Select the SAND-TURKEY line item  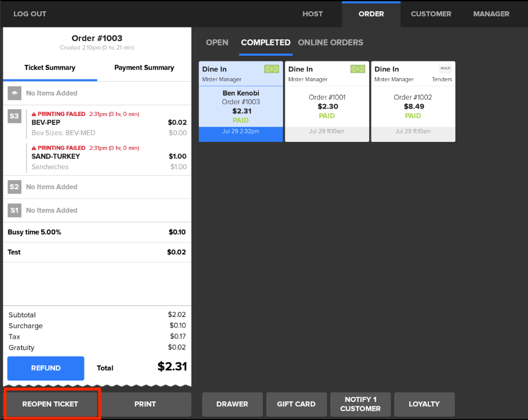55,157
